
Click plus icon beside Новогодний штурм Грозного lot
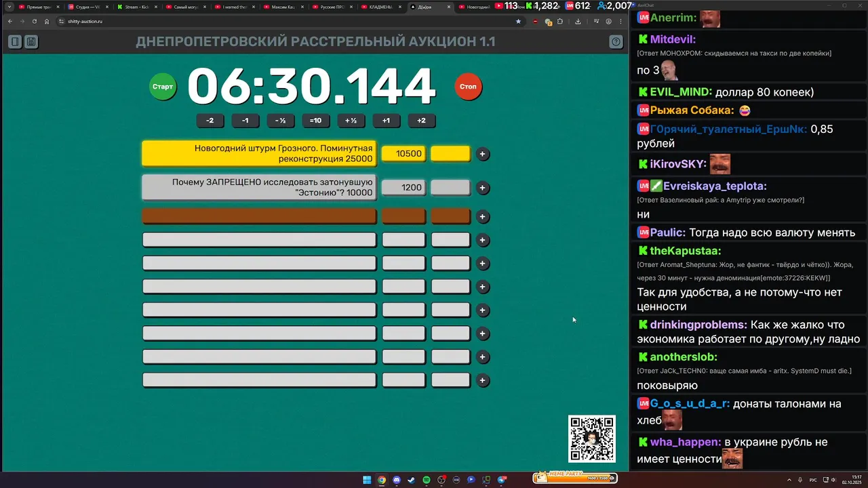click(x=482, y=154)
